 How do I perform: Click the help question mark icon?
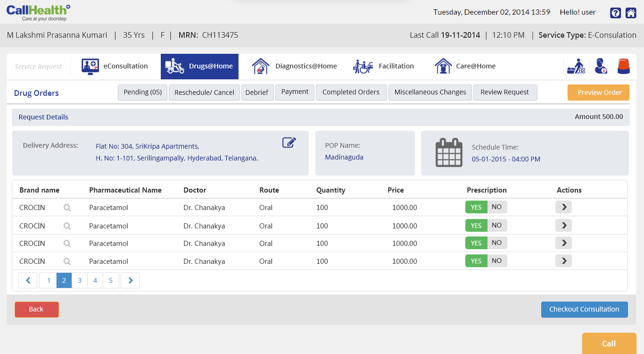click(x=615, y=13)
